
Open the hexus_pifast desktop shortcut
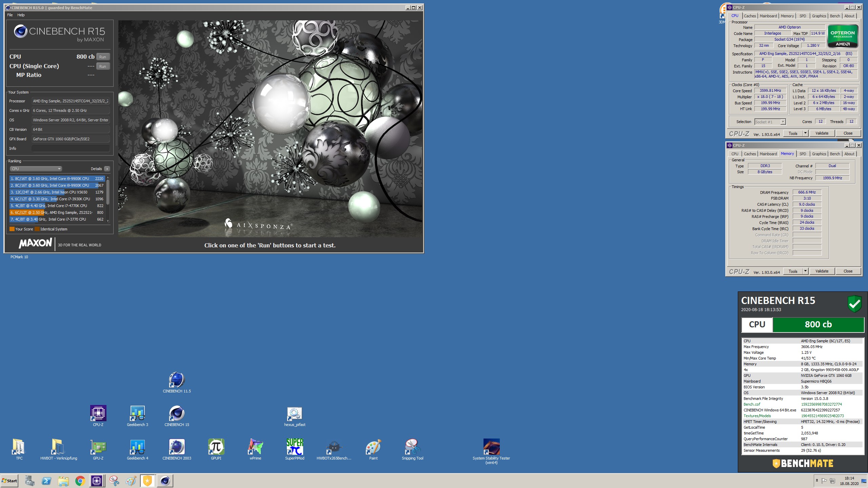295,416
